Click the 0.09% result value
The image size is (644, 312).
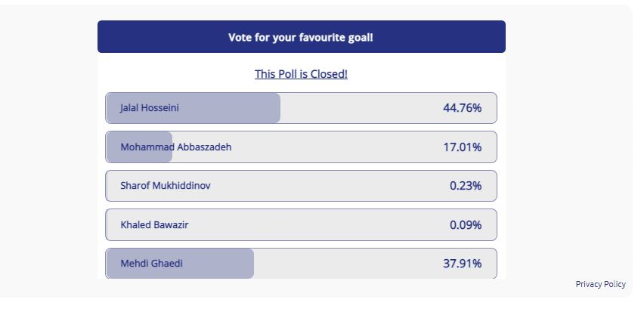click(465, 225)
